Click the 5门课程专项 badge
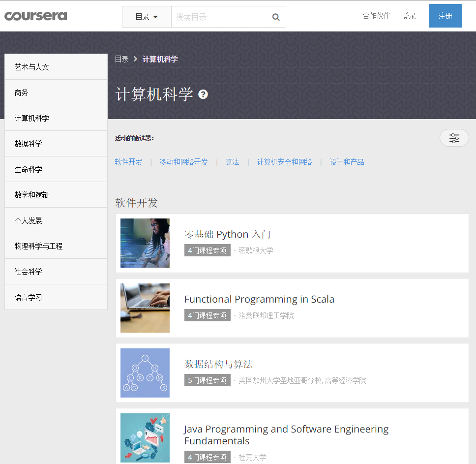Screen dimensions: 476x464 pyautogui.click(x=208, y=380)
